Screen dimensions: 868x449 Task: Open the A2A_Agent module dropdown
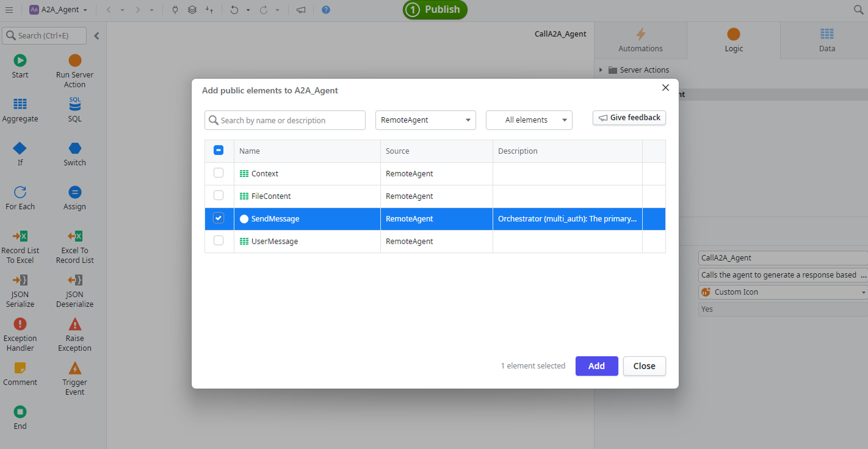pyautogui.click(x=59, y=10)
